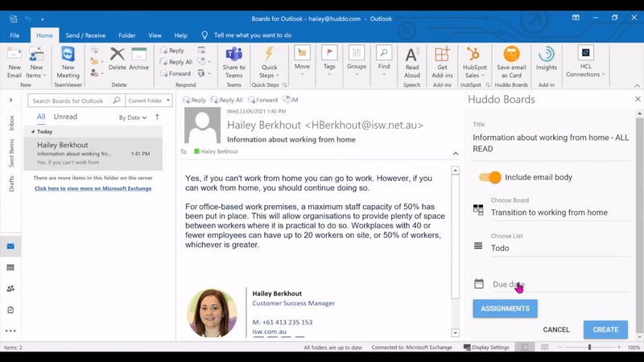This screenshot has height=362, width=644.
Task: Click the CREATE button
Action: coord(605,330)
